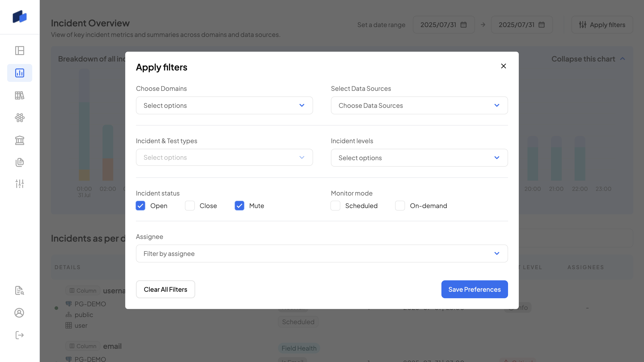This screenshot has width=644, height=362.
Task: Open the dashboard layout icon in sidebar
Action: click(x=19, y=51)
